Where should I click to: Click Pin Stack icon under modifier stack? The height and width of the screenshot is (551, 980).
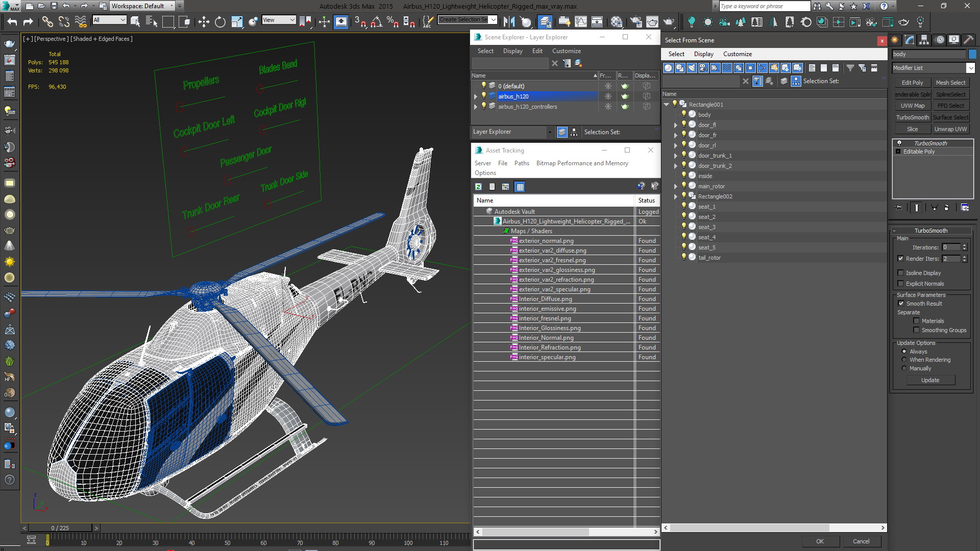899,208
